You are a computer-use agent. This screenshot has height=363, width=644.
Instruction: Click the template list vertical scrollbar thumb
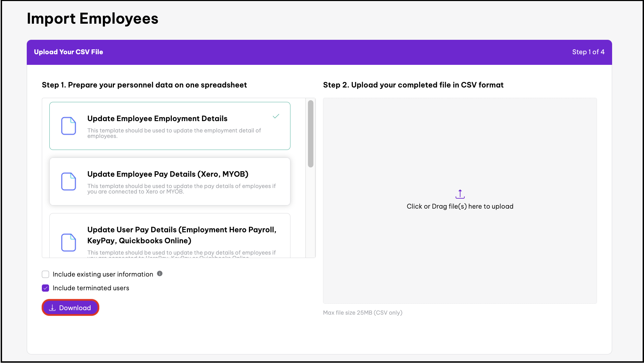[x=311, y=134]
